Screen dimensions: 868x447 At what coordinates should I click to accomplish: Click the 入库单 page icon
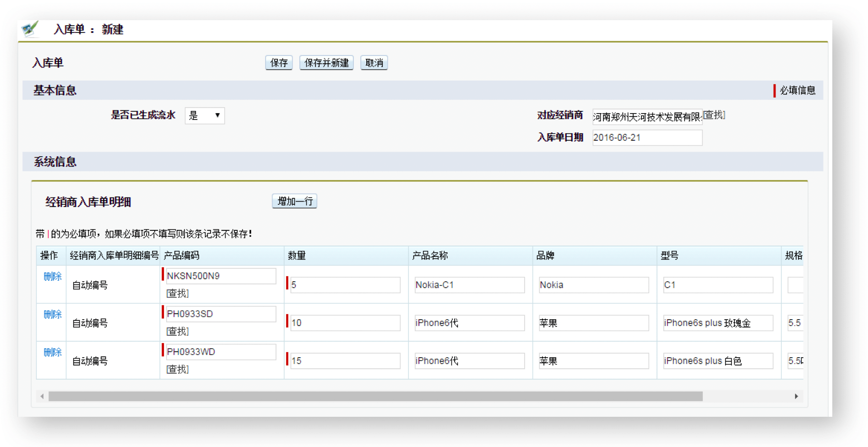coord(30,29)
